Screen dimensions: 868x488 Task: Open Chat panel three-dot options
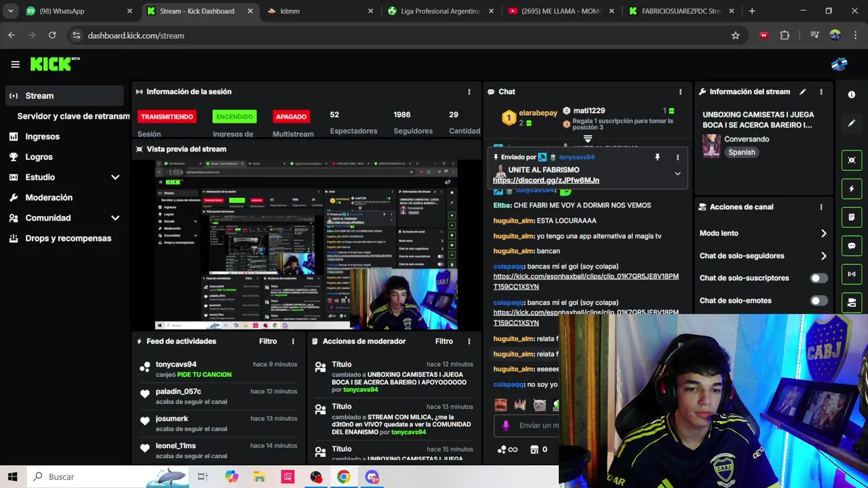(680, 91)
